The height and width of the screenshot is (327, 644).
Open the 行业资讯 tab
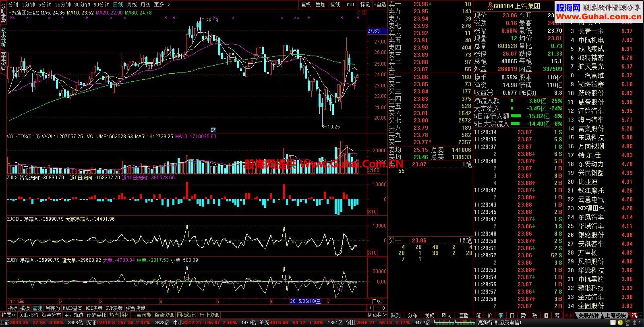click(x=209, y=315)
